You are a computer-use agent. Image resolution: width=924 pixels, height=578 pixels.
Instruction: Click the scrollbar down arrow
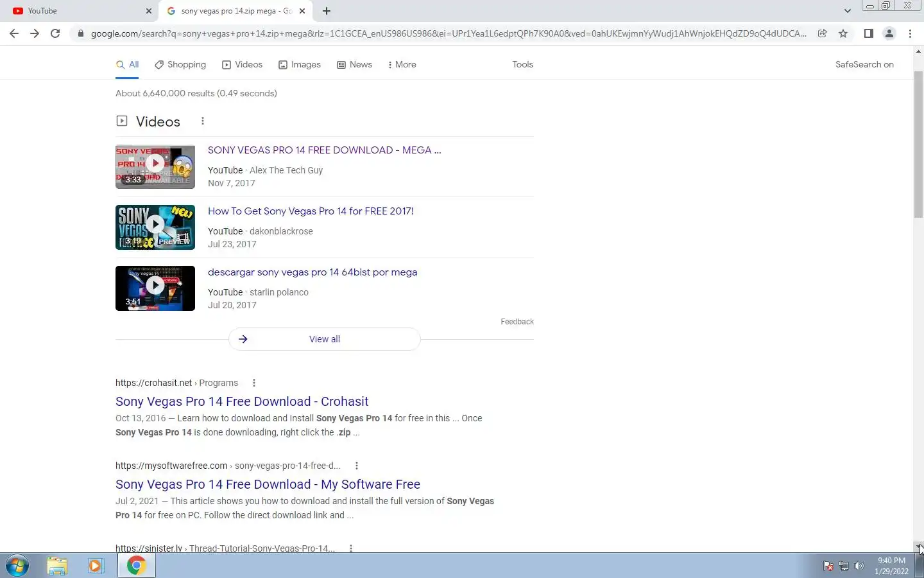pos(918,547)
